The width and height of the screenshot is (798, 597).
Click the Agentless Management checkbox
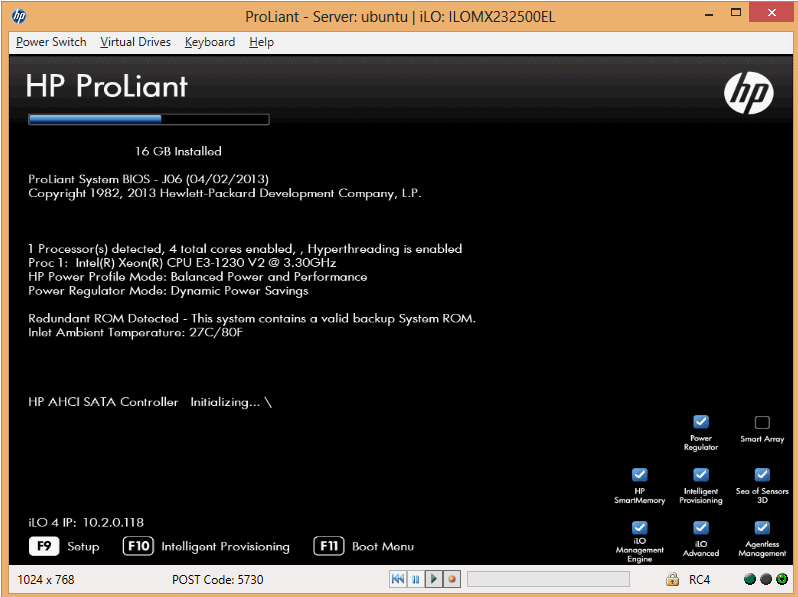pyautogui.click(x=762, y=527)
